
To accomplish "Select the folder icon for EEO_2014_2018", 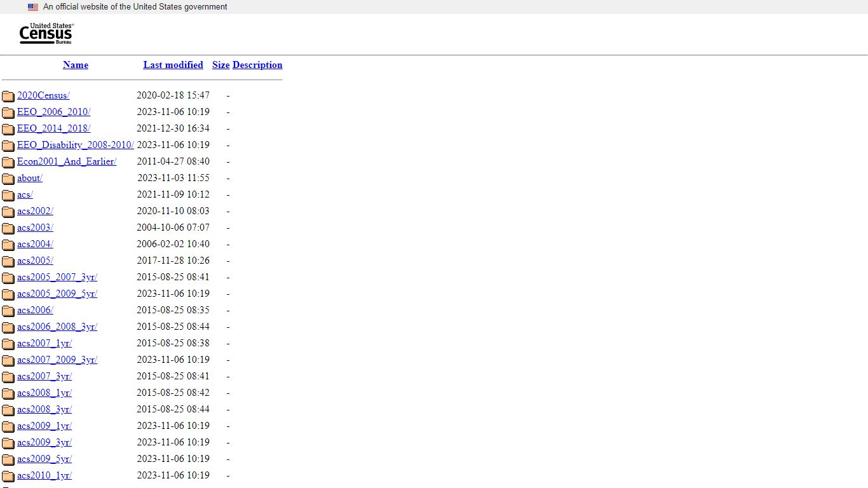I will tap(8, 129).
